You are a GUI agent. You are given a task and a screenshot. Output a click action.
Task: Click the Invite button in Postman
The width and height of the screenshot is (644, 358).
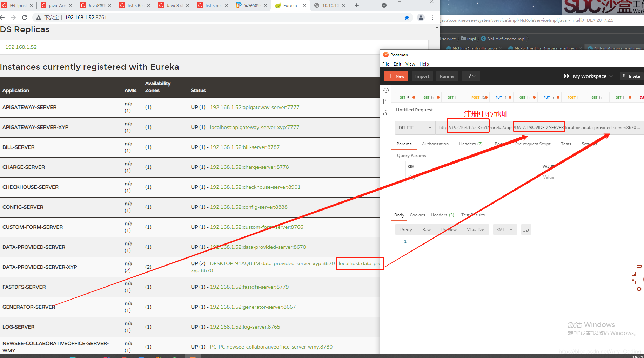631,76
